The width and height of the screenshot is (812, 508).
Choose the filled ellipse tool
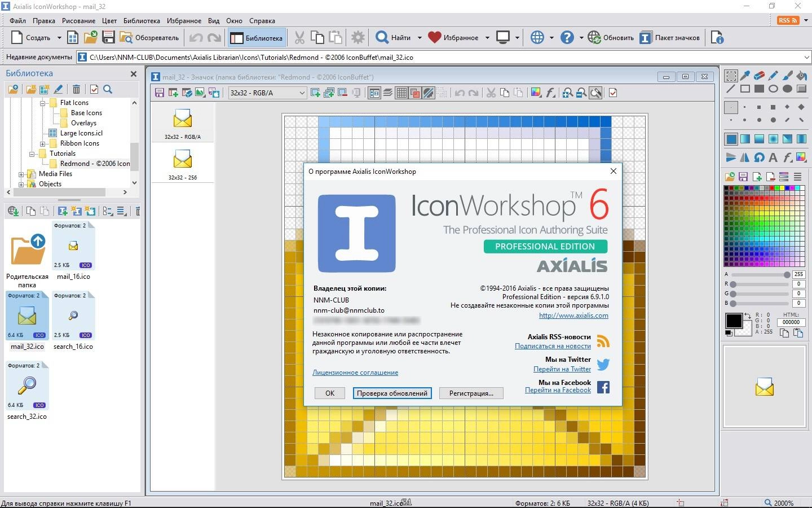[787, 89]
